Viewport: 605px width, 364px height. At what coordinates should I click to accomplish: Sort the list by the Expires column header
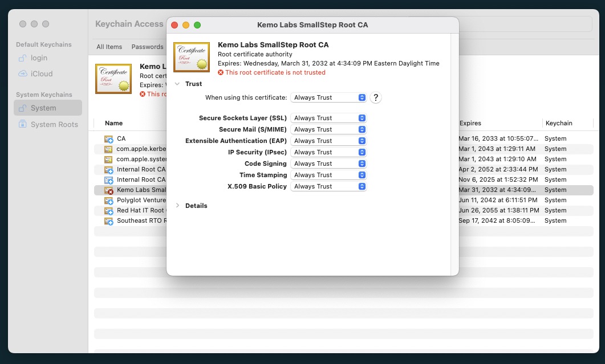(x=470, y=123)
